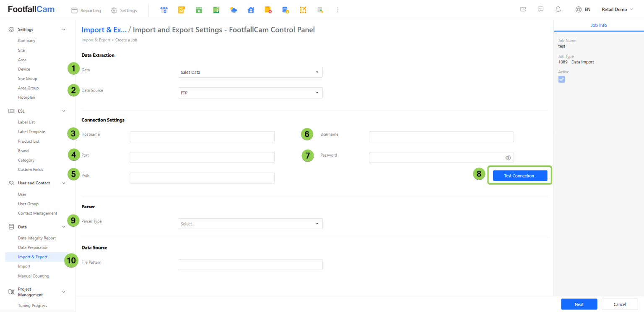Toggle password visibility eye icon
Image resolution: width=644 pixels, height=312 pixels.
508,157
